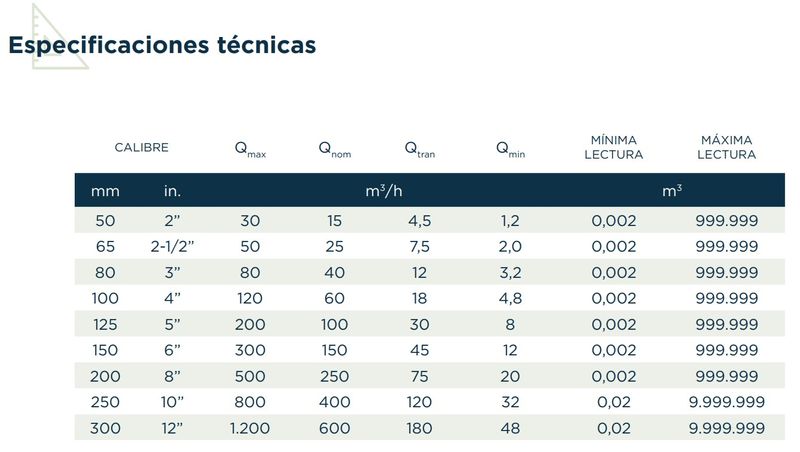This screenshot has width=800, height=452.
Task: Select the CALIBRE column header
Action: click(141, 147)
